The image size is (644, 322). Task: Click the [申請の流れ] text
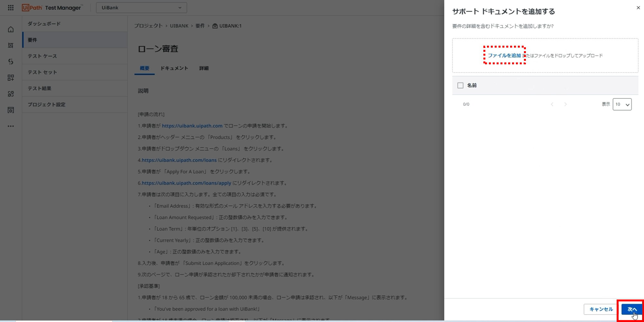(151, 114)
